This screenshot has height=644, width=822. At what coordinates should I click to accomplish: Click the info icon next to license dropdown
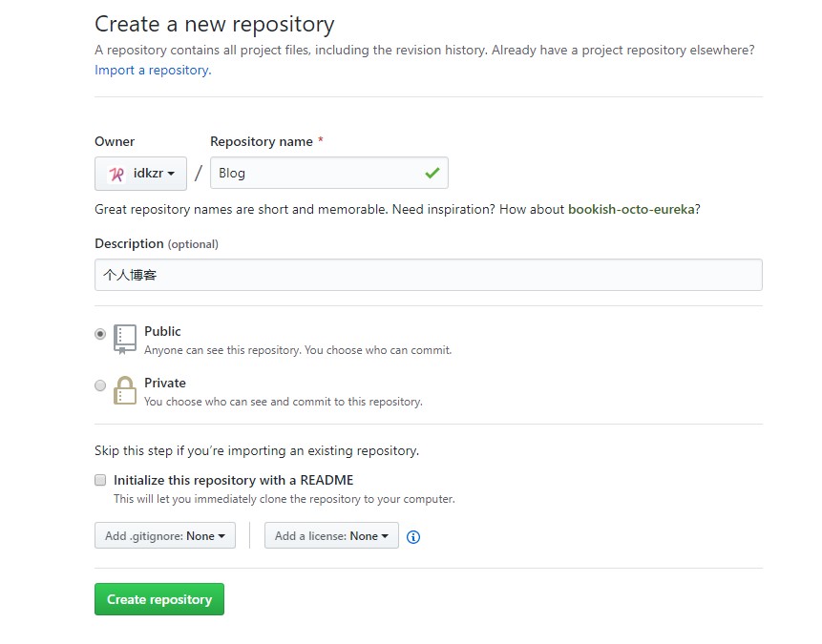point(413,537)
